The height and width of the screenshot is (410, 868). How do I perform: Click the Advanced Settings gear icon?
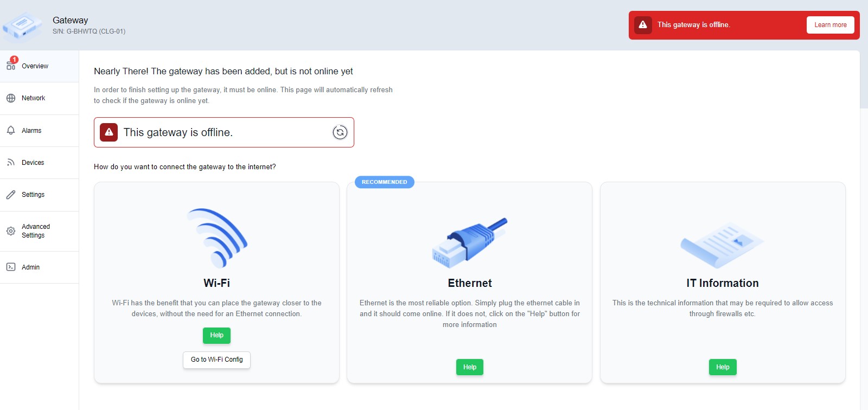coord(11,231)
